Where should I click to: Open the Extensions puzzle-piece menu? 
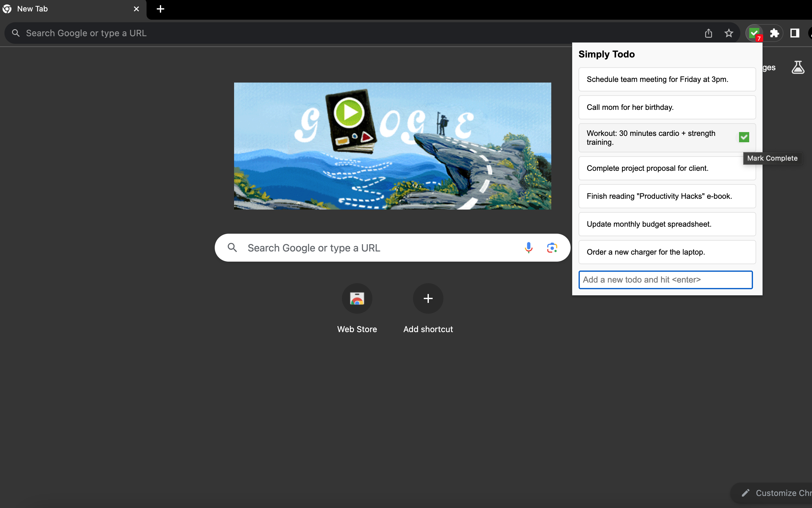click(x=774, y=33)
